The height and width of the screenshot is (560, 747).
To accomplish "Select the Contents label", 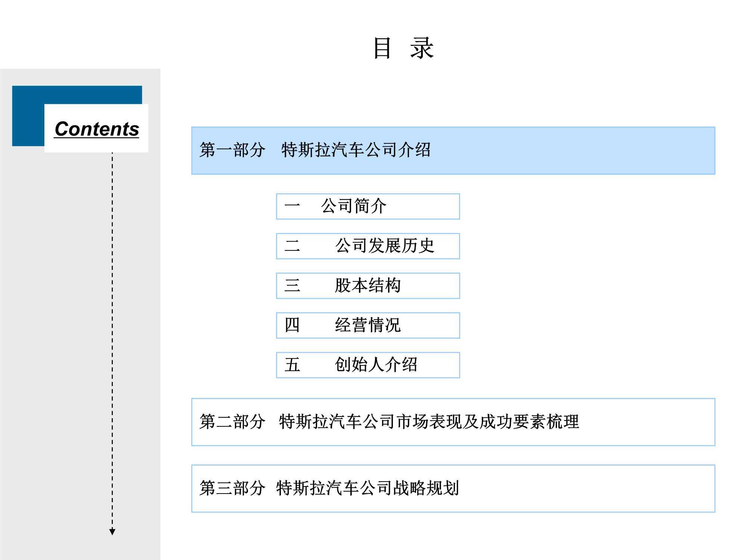I will pos(97,129).
